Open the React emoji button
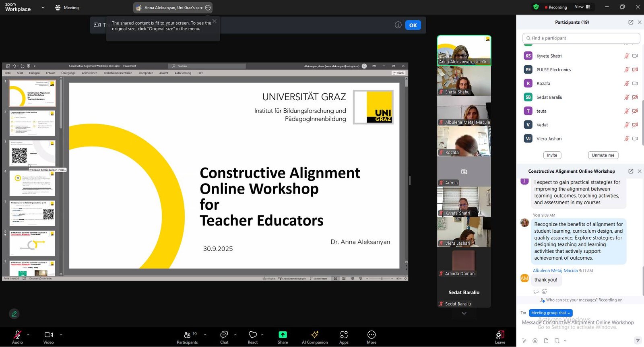 253,337
